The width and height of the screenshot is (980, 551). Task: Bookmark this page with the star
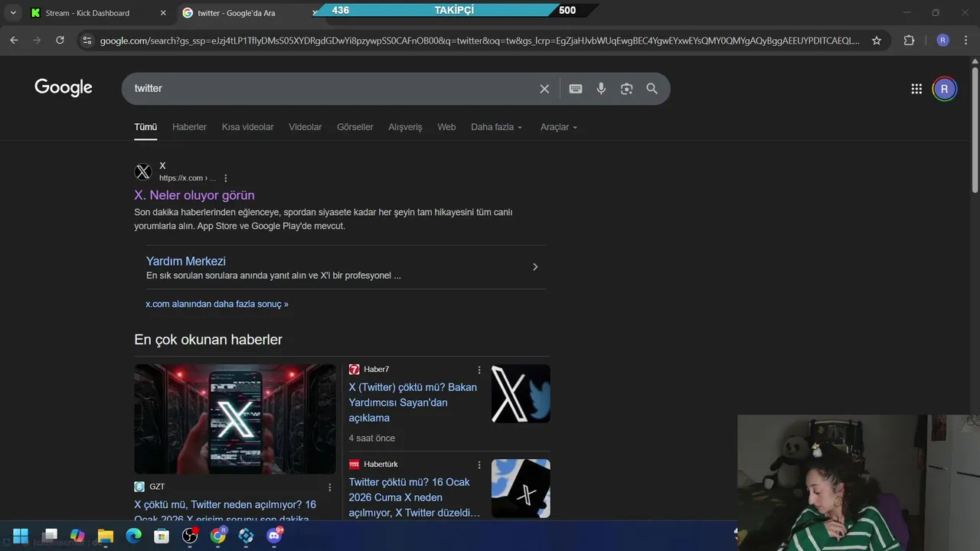pyautogui.click(x=877, y=41)
